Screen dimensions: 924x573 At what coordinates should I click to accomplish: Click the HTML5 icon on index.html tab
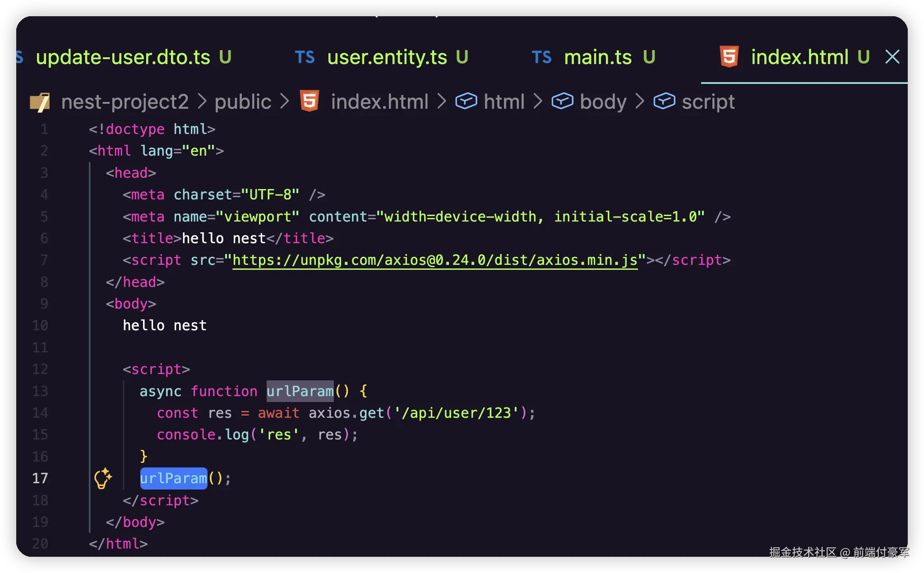pyautogui.click(x=729, y=57)
